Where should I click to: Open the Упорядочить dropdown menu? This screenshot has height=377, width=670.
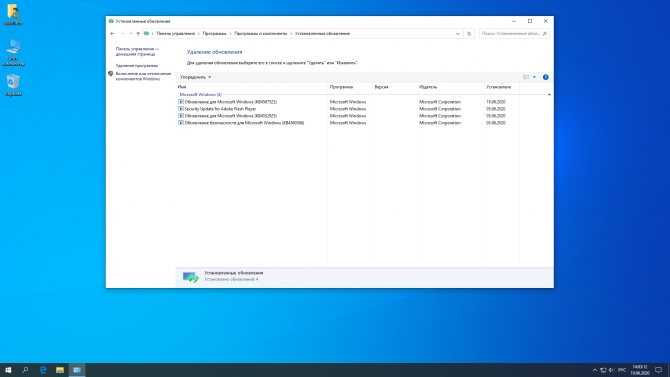coord(196,77)
